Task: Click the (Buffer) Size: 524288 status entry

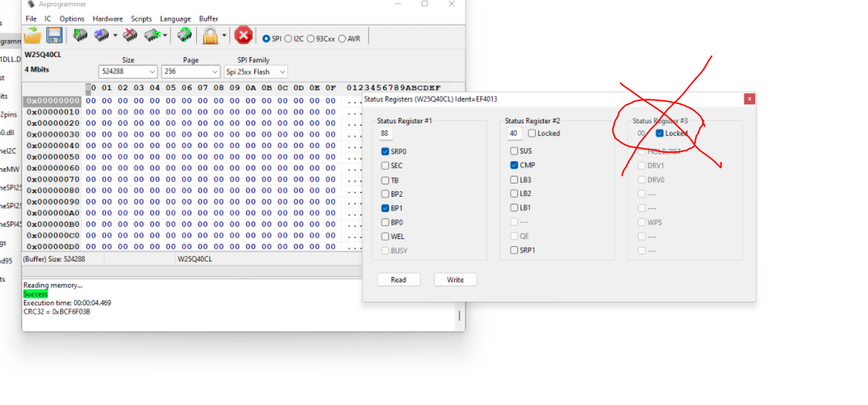Action: 54,259
